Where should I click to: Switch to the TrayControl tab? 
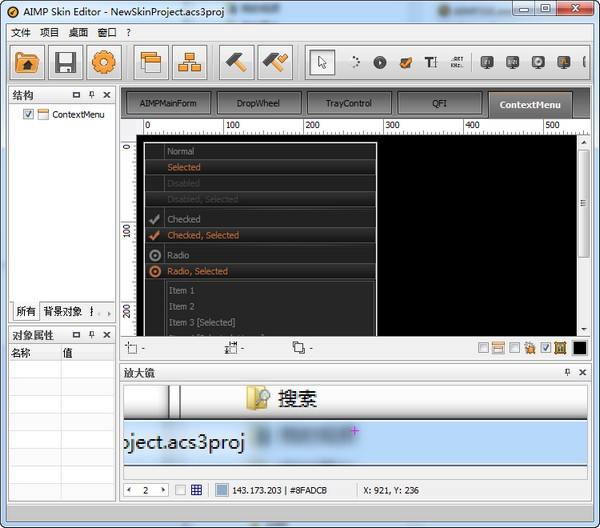point(349,103)
